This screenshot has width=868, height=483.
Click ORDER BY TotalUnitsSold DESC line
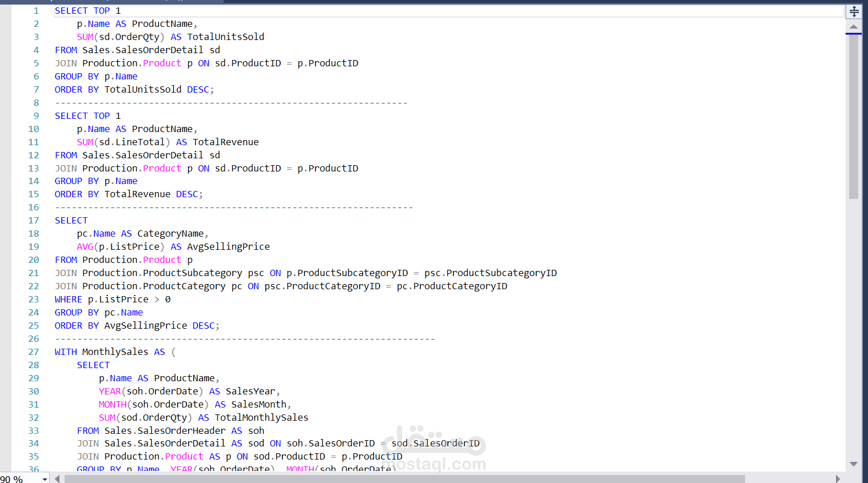(x=134, y=90)
